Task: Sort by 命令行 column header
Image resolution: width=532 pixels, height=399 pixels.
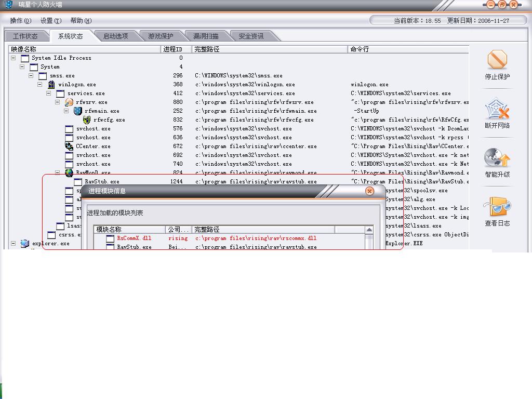Action: coord(408,49)
